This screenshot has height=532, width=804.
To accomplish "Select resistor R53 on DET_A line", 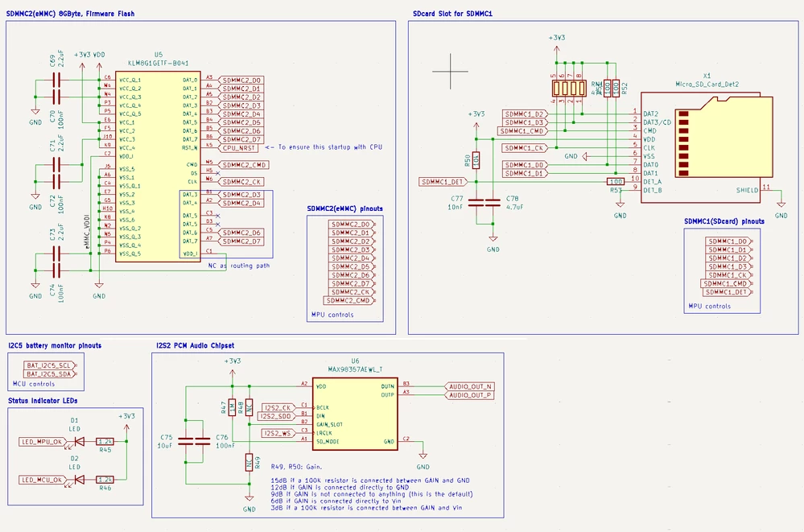I will click(616, 182).
